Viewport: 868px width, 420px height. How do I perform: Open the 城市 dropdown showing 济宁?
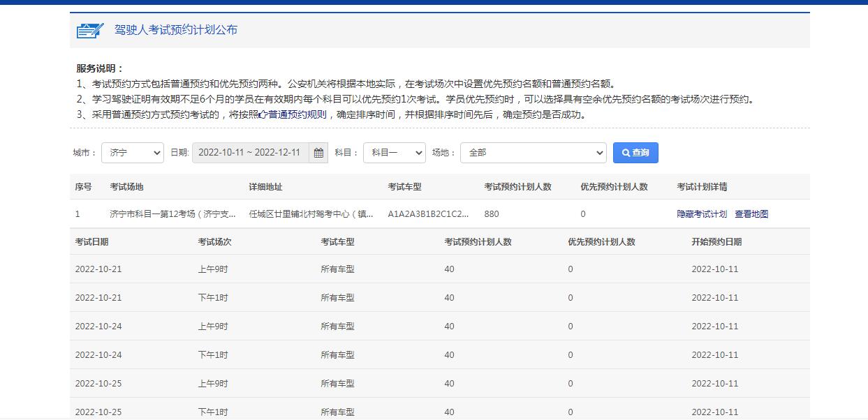133,152
